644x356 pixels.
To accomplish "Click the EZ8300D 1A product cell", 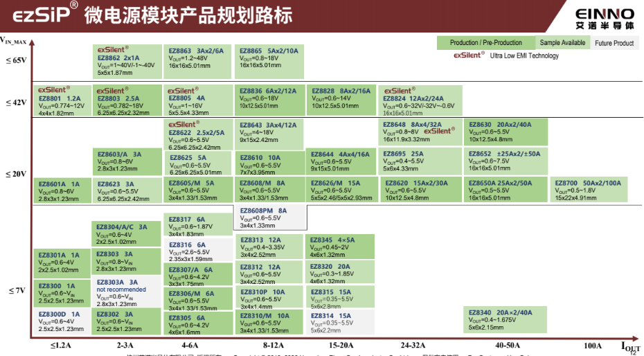I will click(x=62, y=321).
